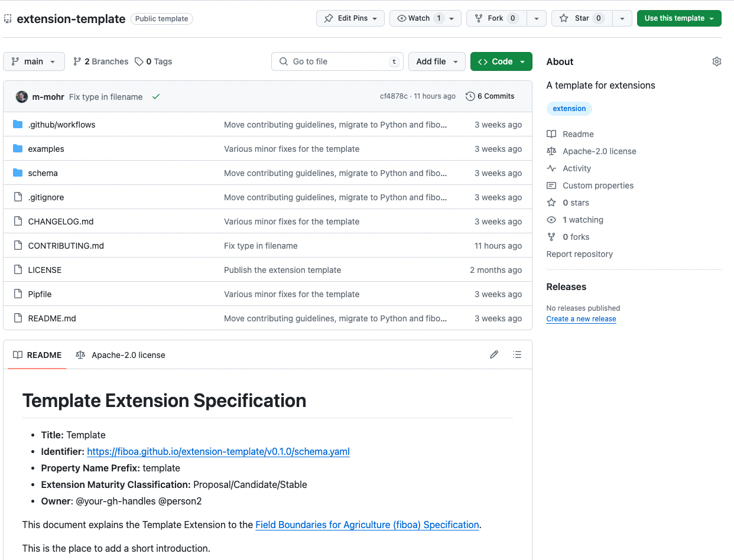The height and width of the screenshot is (560, 734).
Task: Open the main branch dropdown
Action: [34, 61]
